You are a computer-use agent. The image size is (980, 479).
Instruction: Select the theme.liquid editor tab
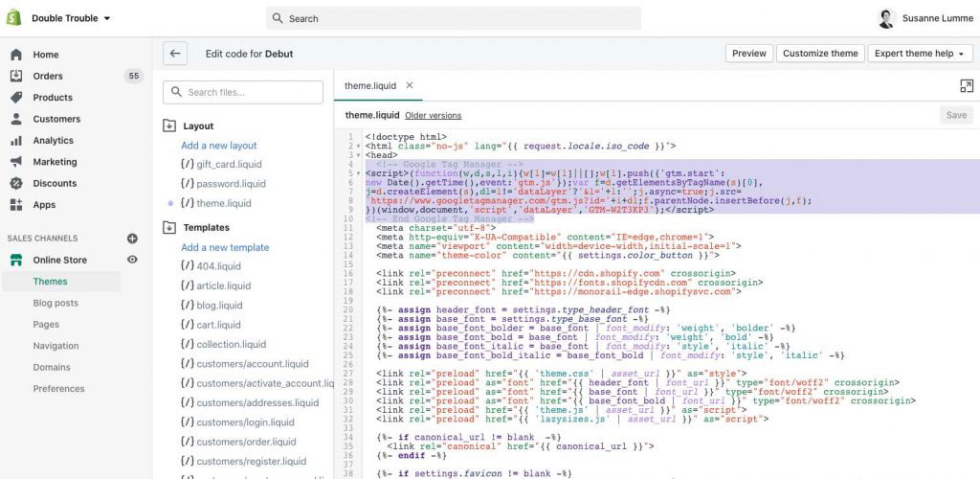pos(370,85)
